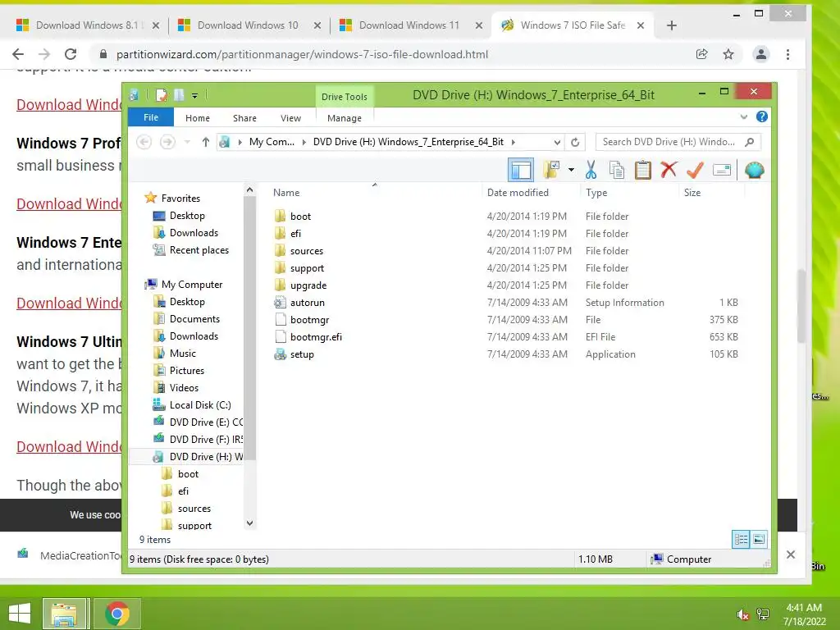840x630 pixels.
Task: Switch to the View ribbon tab
Action: [290, 118]
